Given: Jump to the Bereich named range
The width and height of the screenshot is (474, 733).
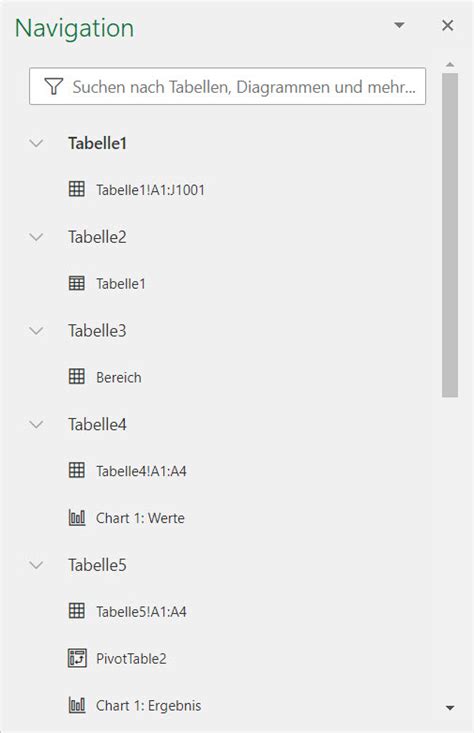Looking at the screenshot, I should pyautogui.click(x=119, y=377).
